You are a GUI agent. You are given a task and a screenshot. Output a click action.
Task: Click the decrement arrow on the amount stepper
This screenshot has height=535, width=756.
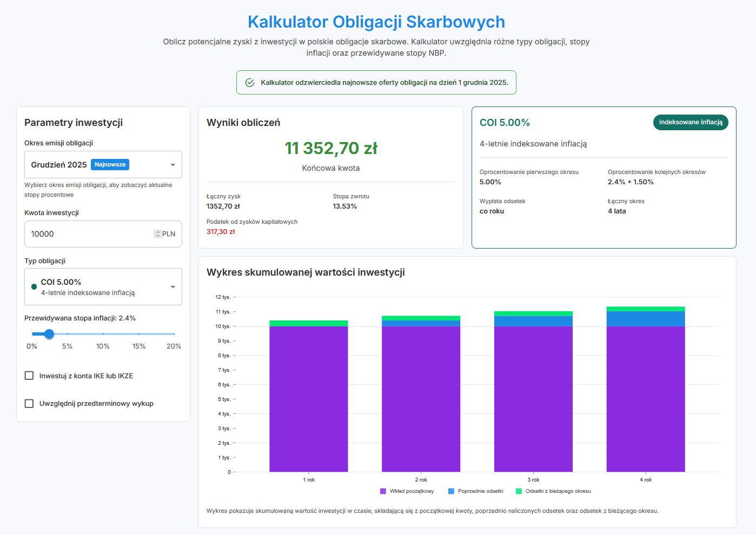point(158,236)
